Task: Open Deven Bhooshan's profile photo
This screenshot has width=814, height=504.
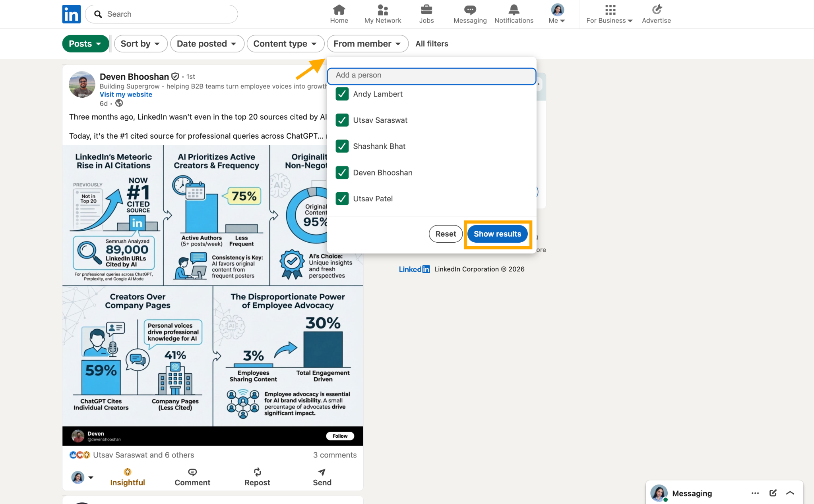Action: [x=82, y=85]
